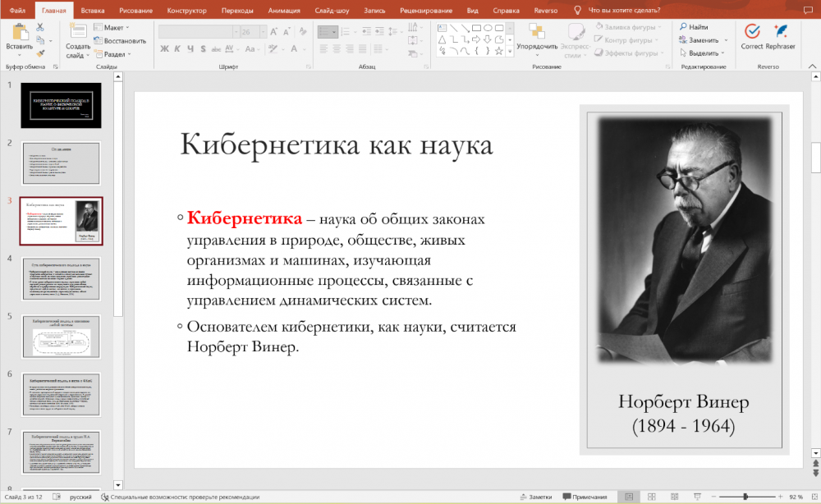Open the Раздел section dropdown
This screenshot has width=821, height=504.
115,53
